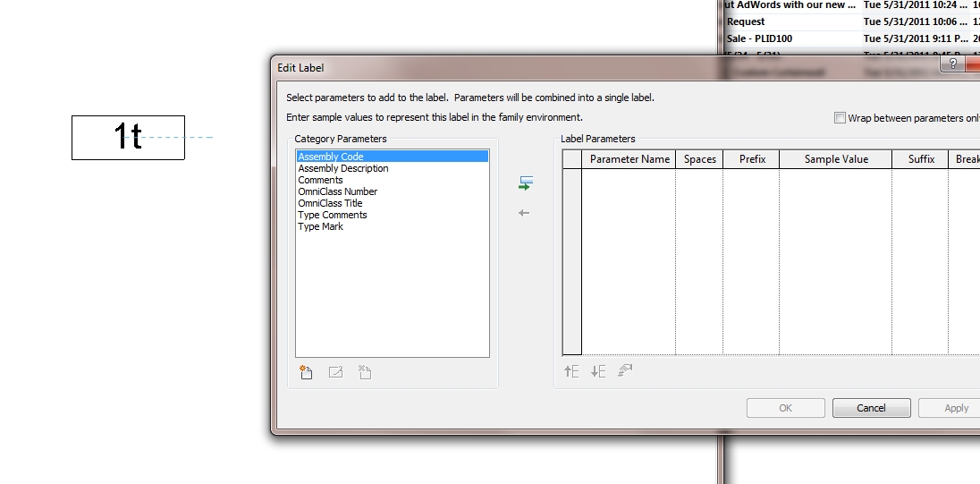Click the Apply button
Viewport: 980px width, 484px height.
tap(950, 408)
